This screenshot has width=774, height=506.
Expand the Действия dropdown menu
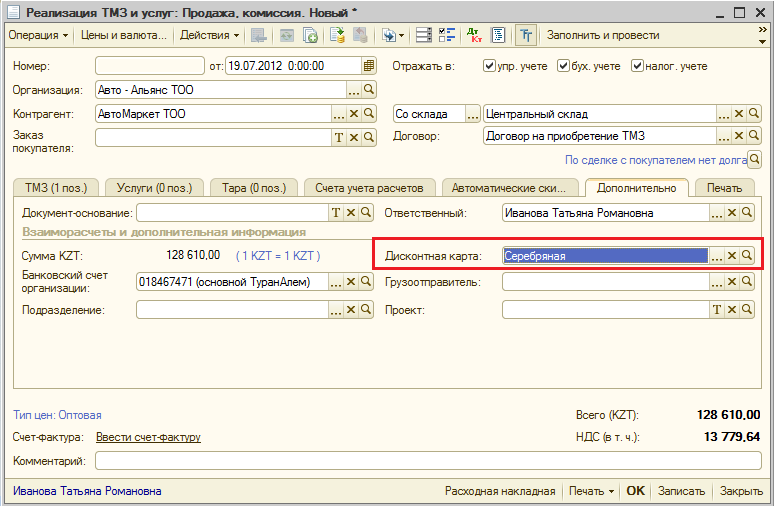(x=209, y=35)
